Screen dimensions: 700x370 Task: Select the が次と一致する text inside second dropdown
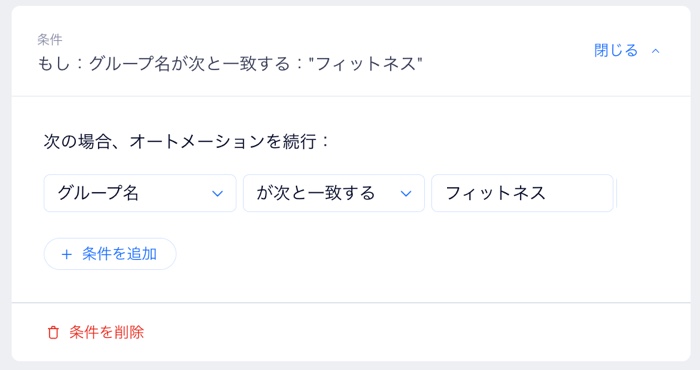[x=316, y=193]
